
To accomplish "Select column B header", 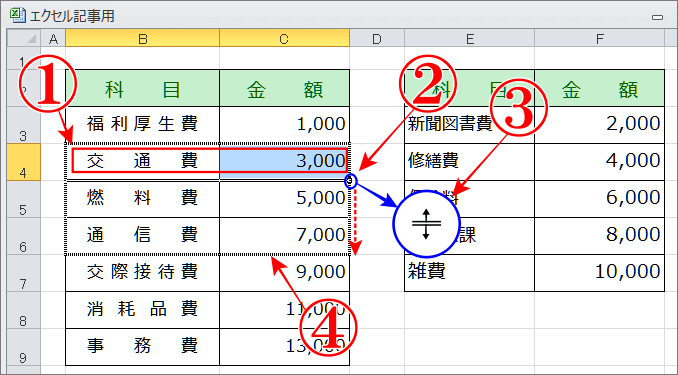I will [142, 38].
